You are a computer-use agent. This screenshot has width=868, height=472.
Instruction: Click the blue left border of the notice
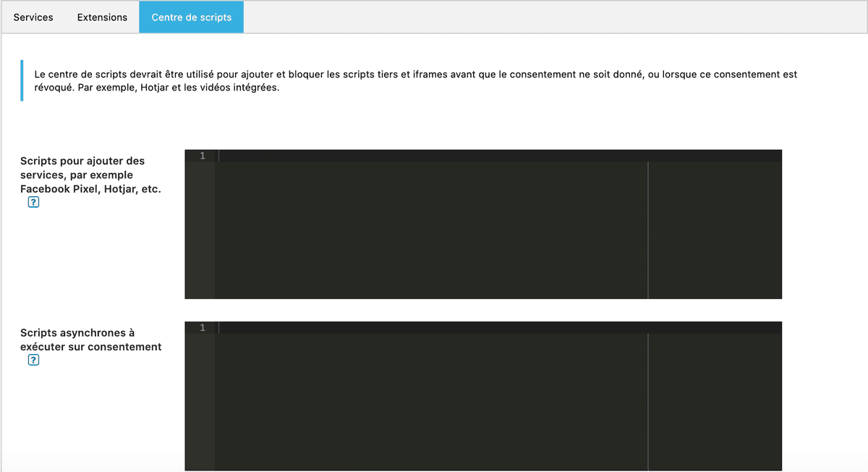(x=22, y=80)
